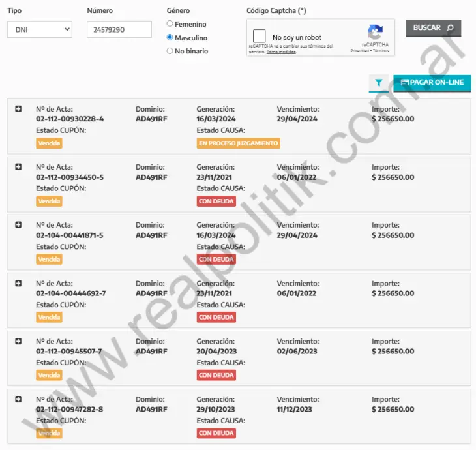Screen dimensions: 476x450
Task: Focus the Número input field
Action: tap(119, 29)
